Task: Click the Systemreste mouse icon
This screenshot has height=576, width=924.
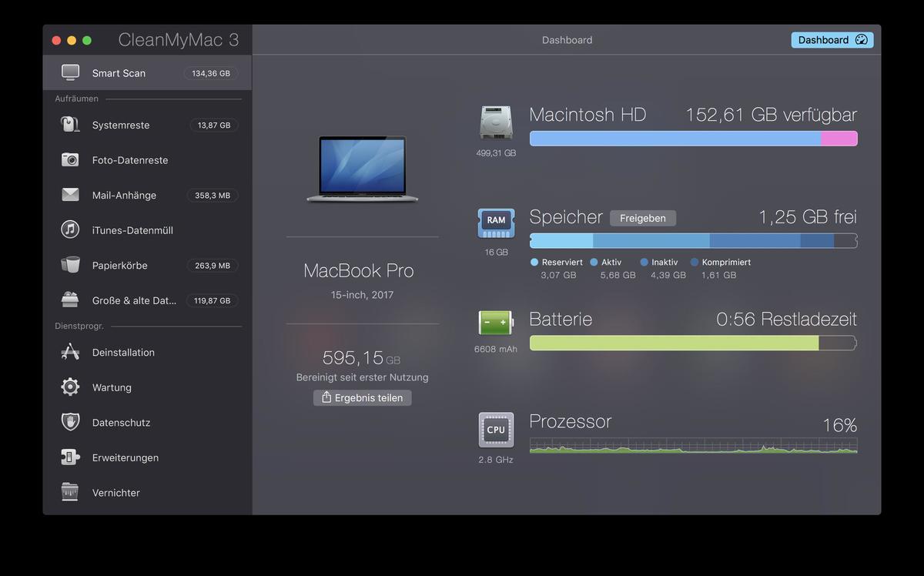Action: point(70,125)
